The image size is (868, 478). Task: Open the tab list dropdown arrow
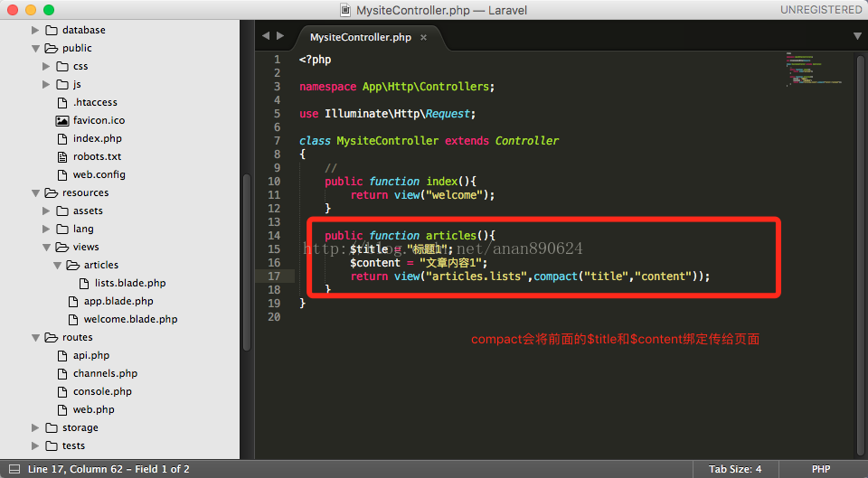(x=857, y=36)
